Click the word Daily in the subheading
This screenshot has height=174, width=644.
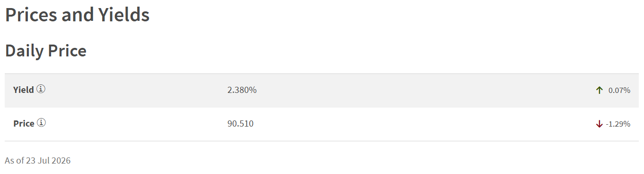pyautogui.click(x=24, y=51)
